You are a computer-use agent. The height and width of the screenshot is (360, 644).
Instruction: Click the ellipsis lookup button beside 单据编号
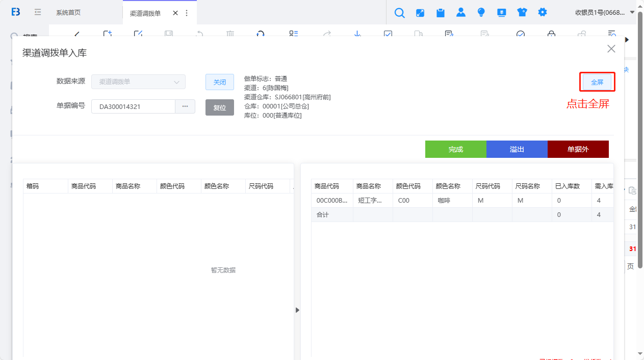[x=185, y=106]
